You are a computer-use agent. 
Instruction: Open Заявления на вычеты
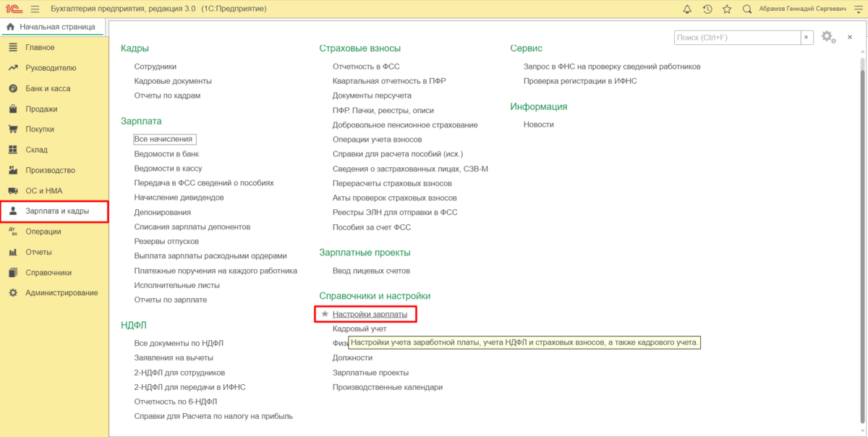click(174, 357)
